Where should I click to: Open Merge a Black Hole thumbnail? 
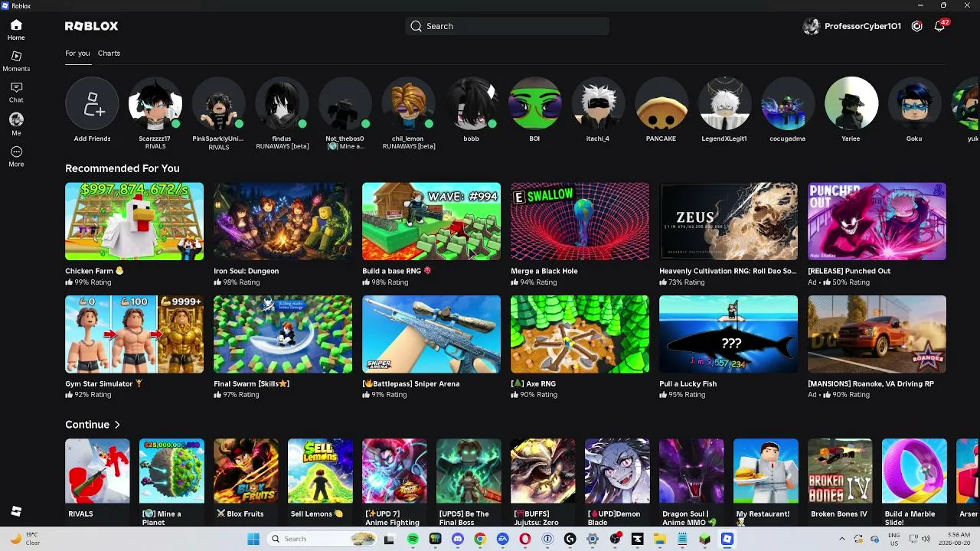[x=580, y=221]
